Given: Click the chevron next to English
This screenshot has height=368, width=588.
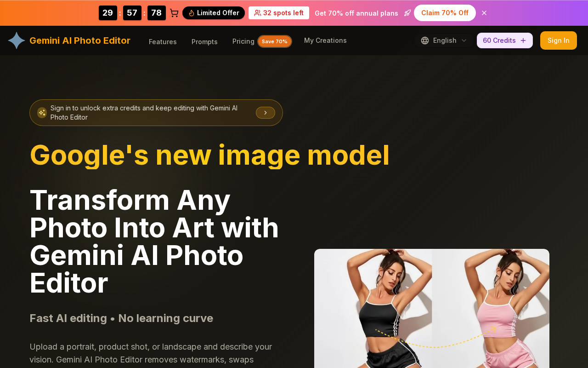Looking at the screenshot, I should 464,40.
